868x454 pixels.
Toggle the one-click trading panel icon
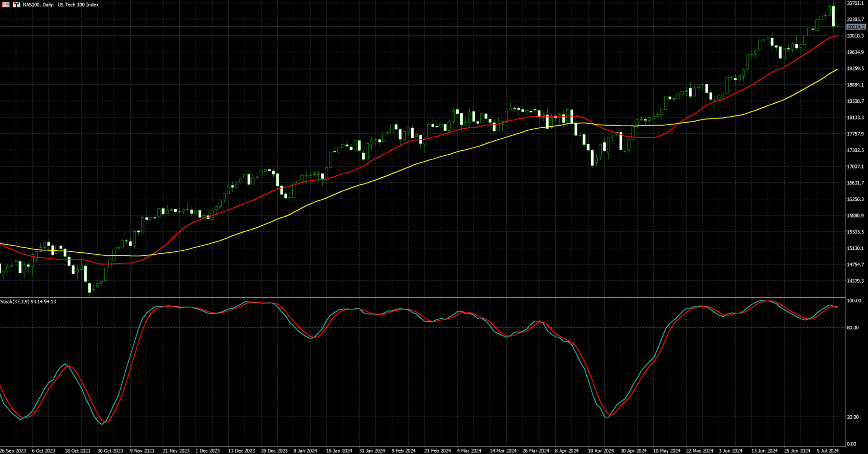16,5
